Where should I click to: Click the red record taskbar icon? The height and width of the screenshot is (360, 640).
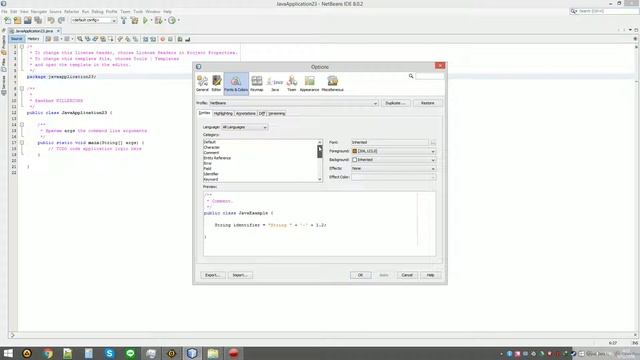pos(233,353)
